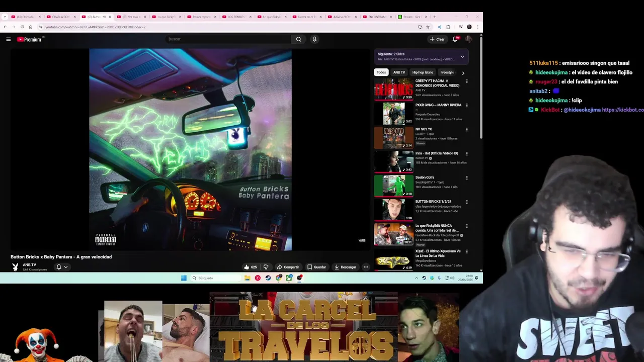This screenshot has width=644, height=362.
Task: Open subscription notification bell dropdown
Action: [62, 267]
